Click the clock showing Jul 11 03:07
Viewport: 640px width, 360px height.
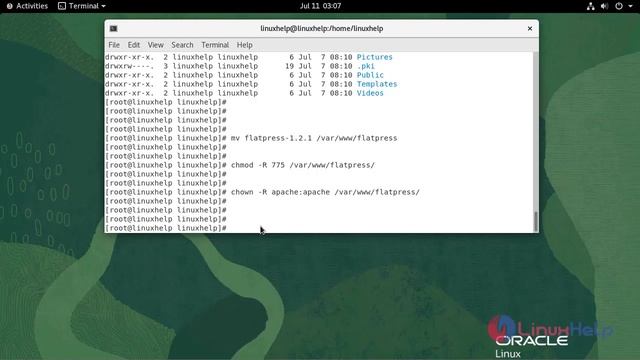320,6
